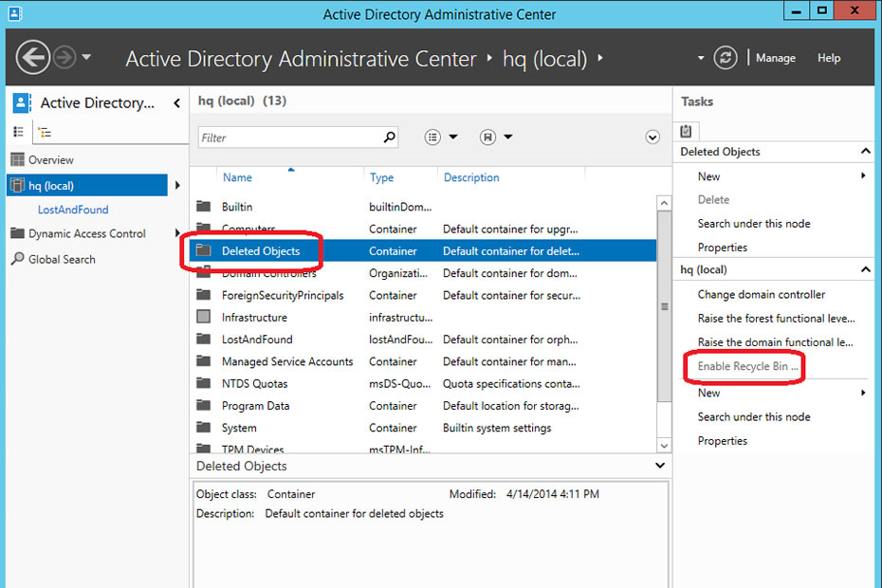Select the Builtin folder row
This screenshot has width=882, height=588.
coord(423,207)
